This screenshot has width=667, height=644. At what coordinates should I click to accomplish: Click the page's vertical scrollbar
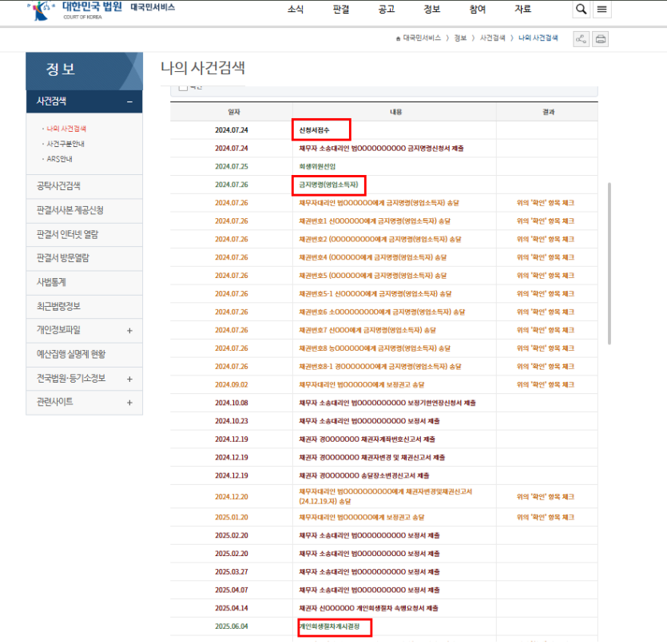tap(611, 264)
